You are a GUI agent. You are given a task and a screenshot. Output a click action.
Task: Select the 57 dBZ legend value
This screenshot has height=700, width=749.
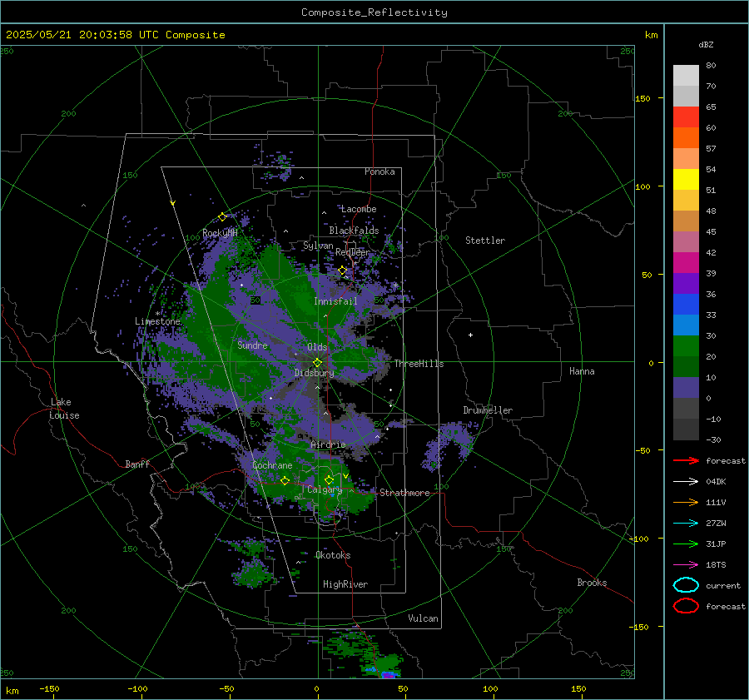(x=711, y=149)
